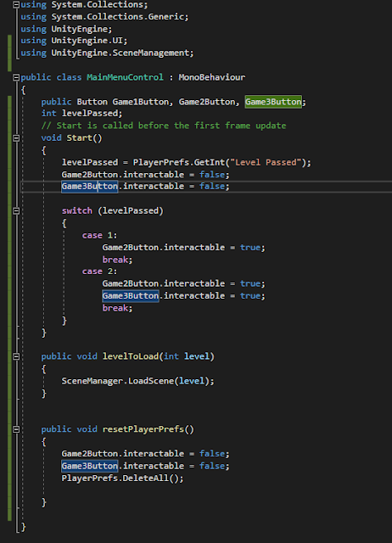
Task: Click the break statement under case 1
Action: click(117, 260)
